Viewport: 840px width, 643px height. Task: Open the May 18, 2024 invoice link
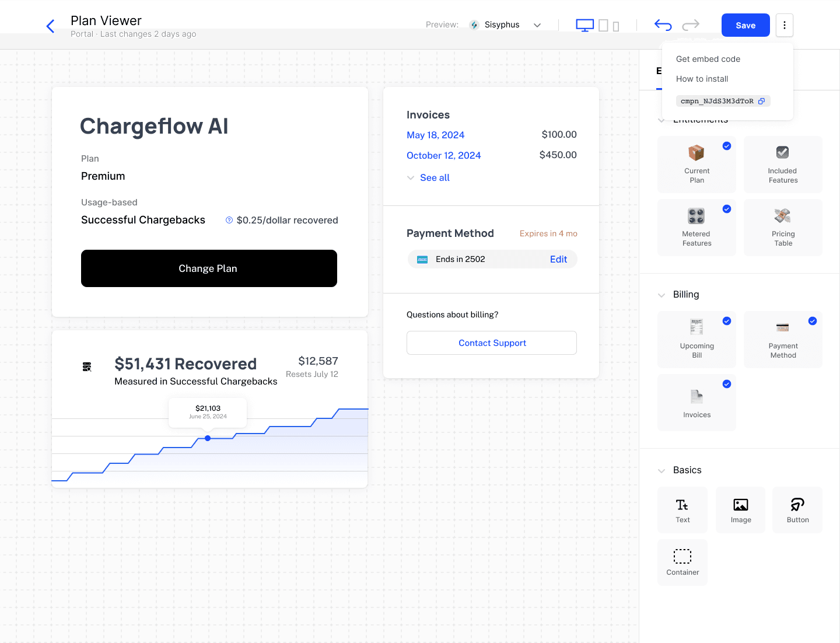(x=435, y=135)
